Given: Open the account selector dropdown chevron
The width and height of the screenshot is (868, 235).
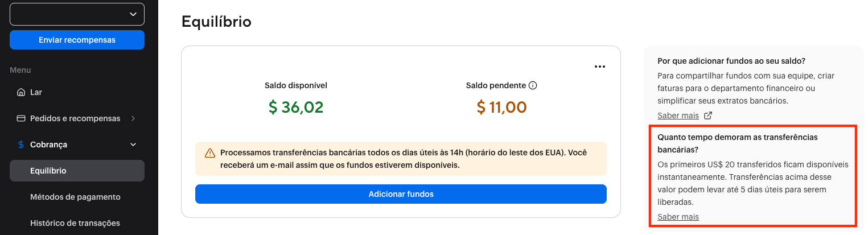Looking at the screenshot, I should 133,14.
